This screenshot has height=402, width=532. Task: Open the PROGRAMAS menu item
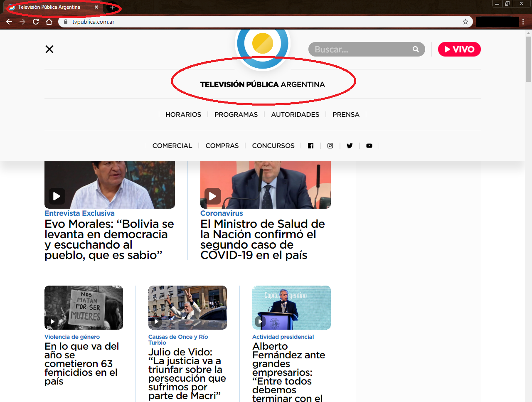click(236, 115)
